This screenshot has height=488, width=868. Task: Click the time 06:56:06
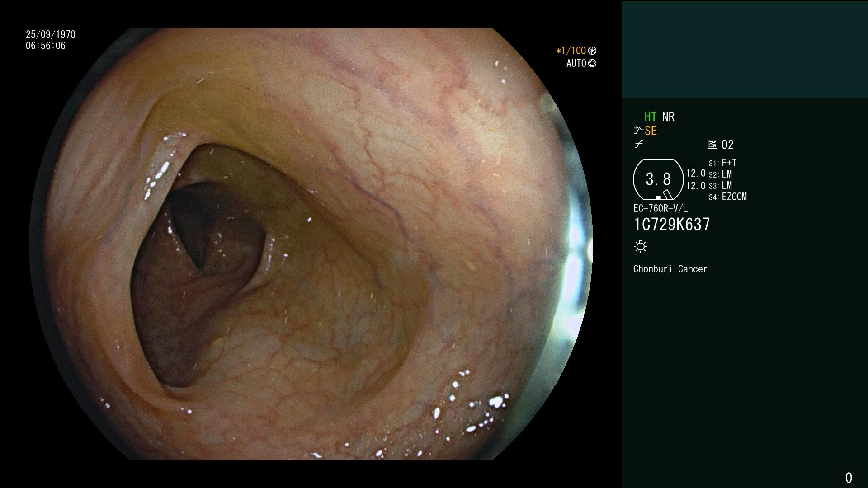[x=46, y=46]
